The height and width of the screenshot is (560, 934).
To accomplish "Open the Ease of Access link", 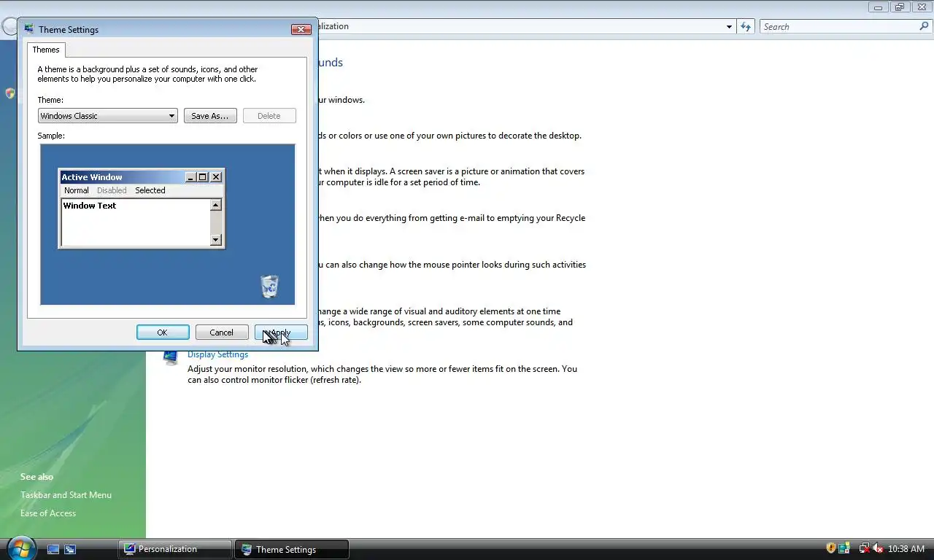I will pyautogui.click(x=48, y=513).
